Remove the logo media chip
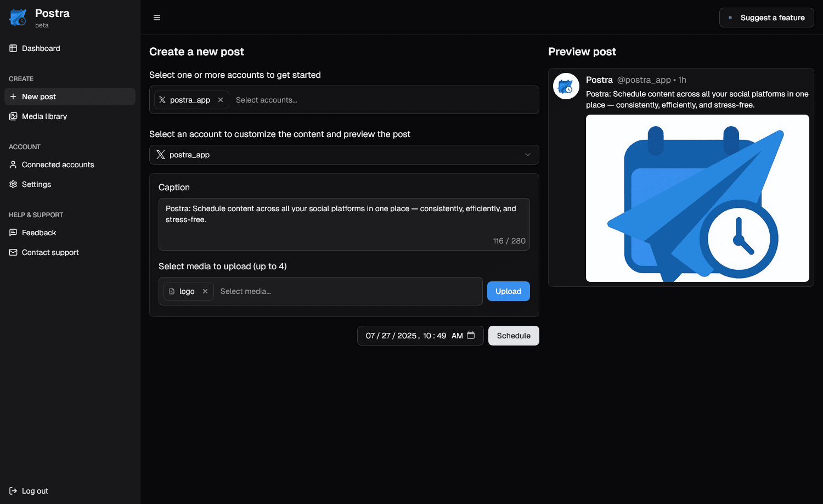The height and width of the screenshot is (504, 823). 205,291
